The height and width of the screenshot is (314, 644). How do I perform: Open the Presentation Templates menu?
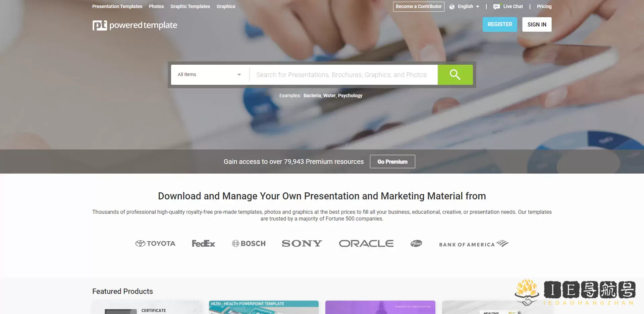coord(117,6)
